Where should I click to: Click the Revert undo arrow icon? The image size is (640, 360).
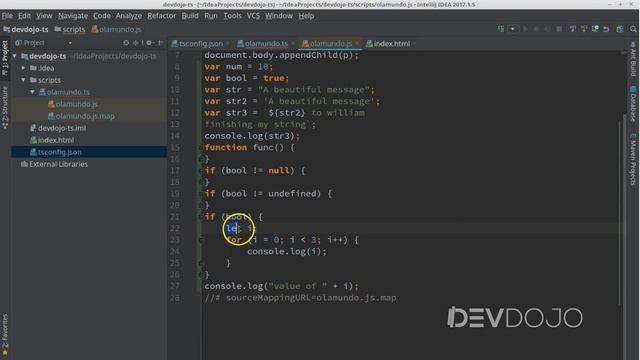(x=607, y=29)
